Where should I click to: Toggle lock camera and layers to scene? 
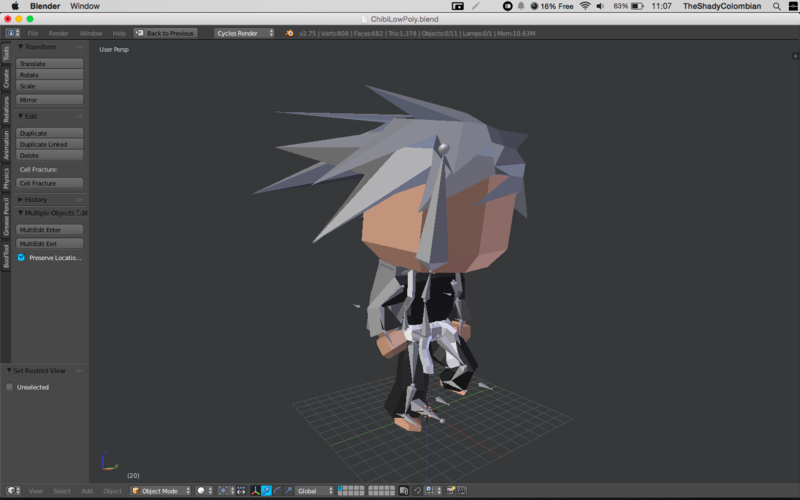tap(404, 490)
